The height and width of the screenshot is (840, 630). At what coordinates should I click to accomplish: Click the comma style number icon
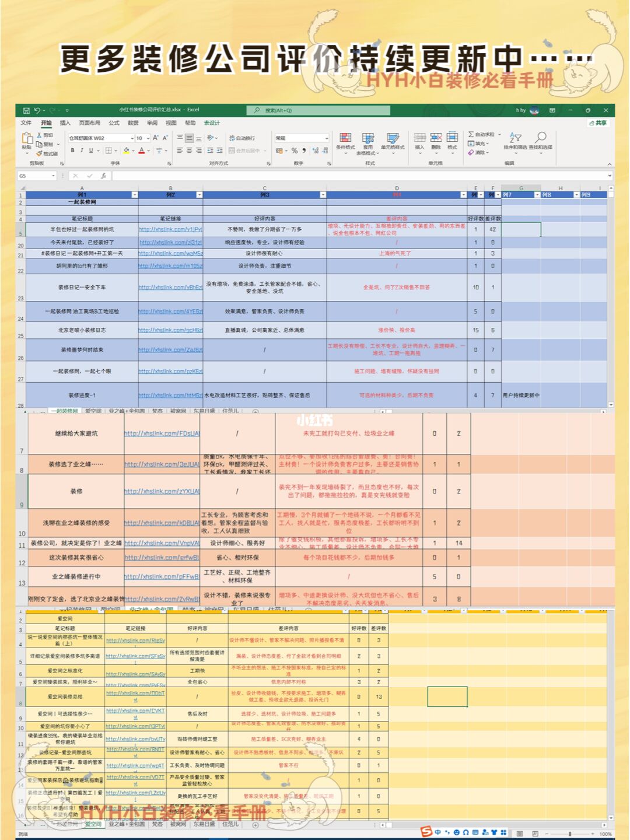click(x=304, y=150)
